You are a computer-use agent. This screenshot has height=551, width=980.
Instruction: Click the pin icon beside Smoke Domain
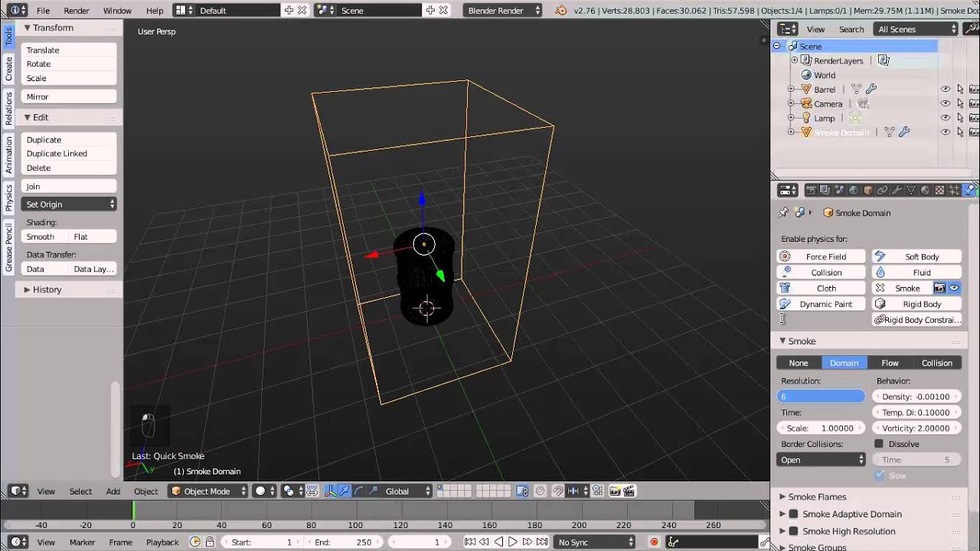click(x=783, y=213)
